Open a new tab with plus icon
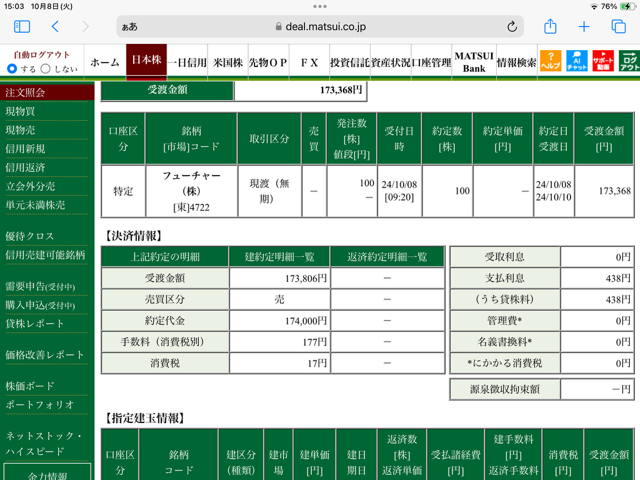 [x=584, y=27]
